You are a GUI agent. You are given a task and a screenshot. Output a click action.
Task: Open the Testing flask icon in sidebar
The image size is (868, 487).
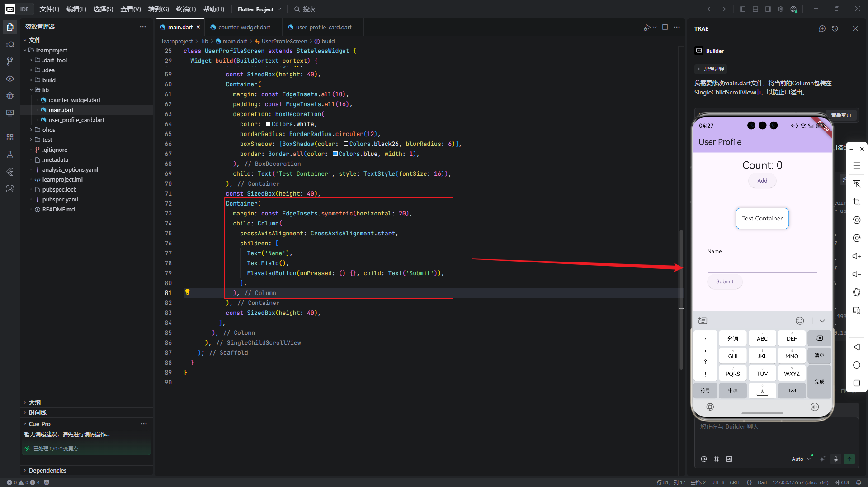(10, 155)
